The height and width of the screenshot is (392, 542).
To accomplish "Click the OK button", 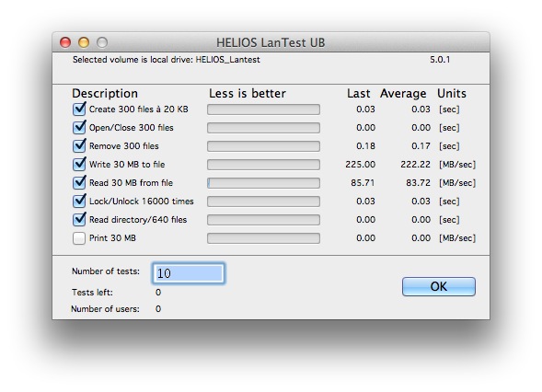I will [x=439, y=286].
